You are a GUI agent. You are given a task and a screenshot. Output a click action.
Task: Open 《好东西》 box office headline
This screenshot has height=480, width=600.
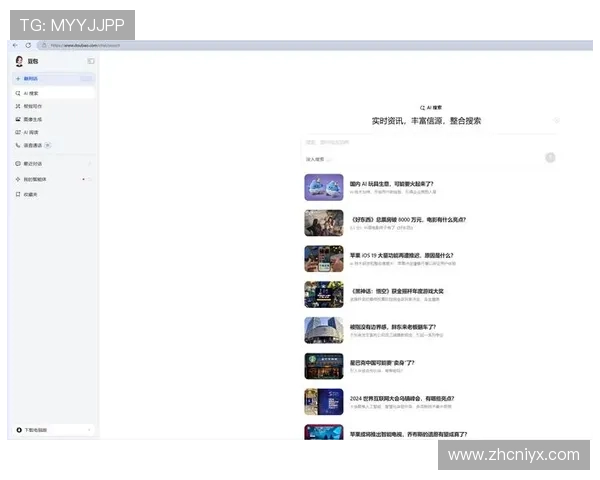tap(408, 219)
